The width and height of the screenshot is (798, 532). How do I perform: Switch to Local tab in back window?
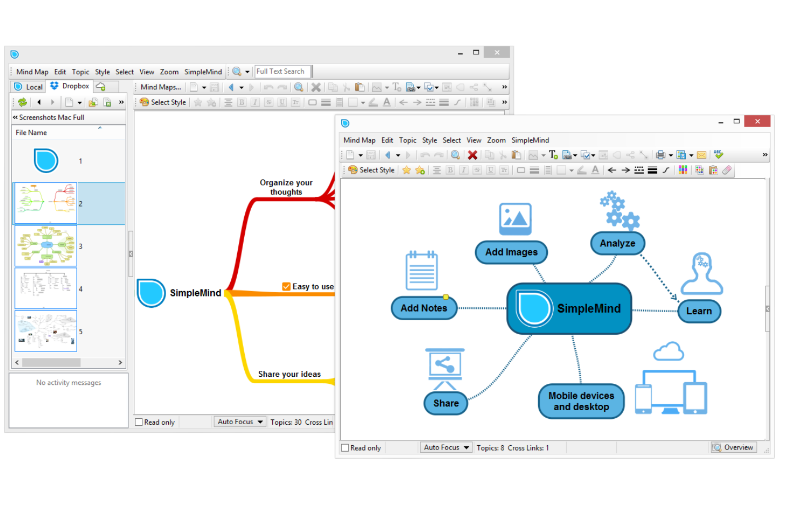point(28,87)
